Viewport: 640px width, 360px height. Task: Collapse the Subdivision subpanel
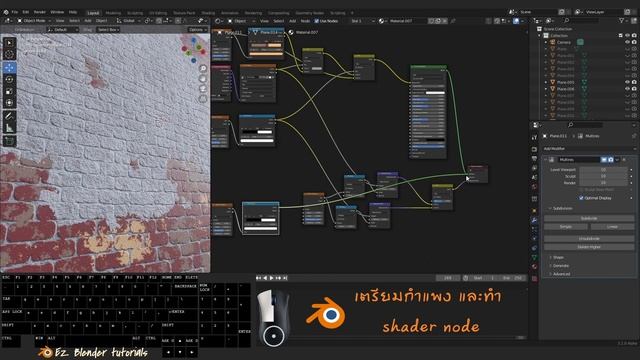point(562,209)
